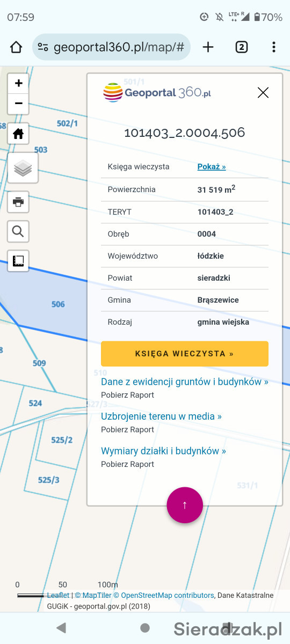Tap the yellow KSIĘGA WIECZYSTA button
Image resolution: width=290 pixels, height=644 pixels.
pos(185,354)
